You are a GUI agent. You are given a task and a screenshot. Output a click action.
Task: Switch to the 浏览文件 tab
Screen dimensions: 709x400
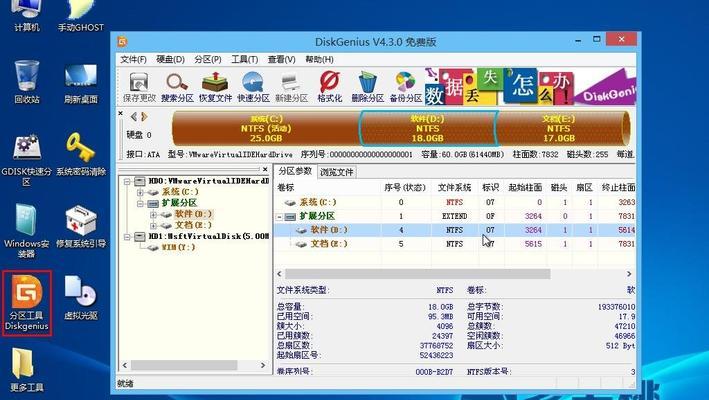coord(337,172)
